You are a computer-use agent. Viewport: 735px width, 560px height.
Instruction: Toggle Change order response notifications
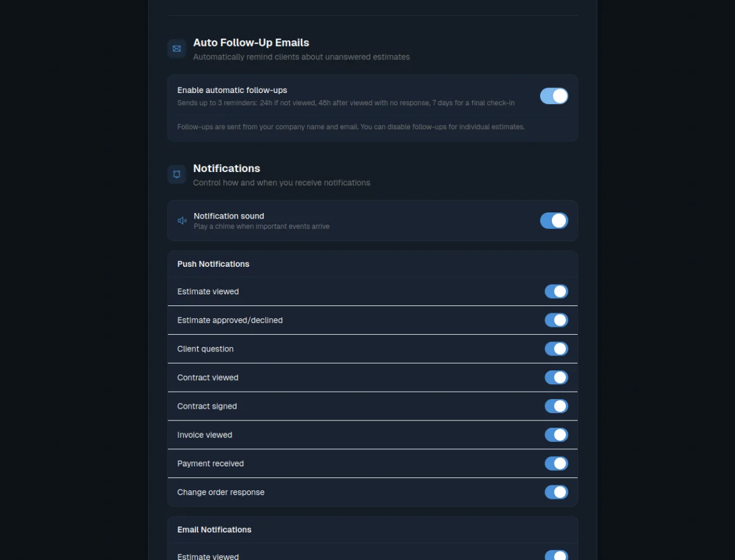556,492
